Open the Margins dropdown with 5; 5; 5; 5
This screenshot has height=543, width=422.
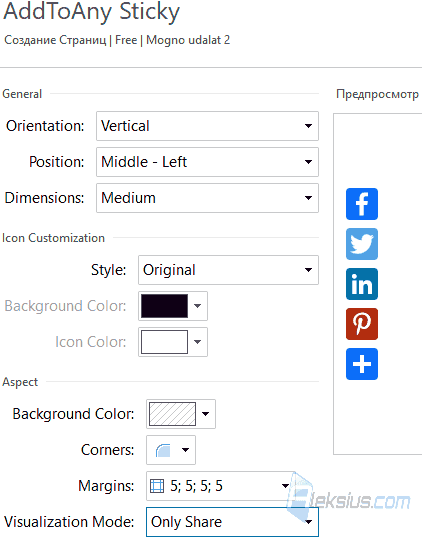(221, 486)
